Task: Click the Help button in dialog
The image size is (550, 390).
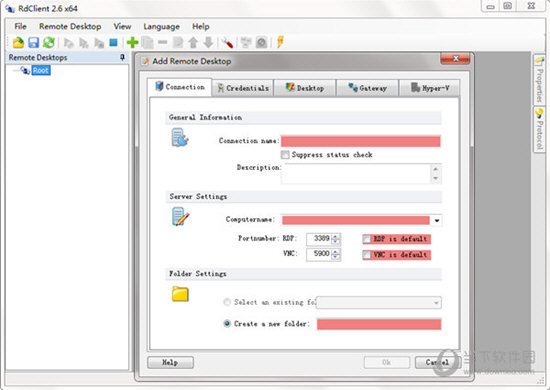Action: pos(170,362)
